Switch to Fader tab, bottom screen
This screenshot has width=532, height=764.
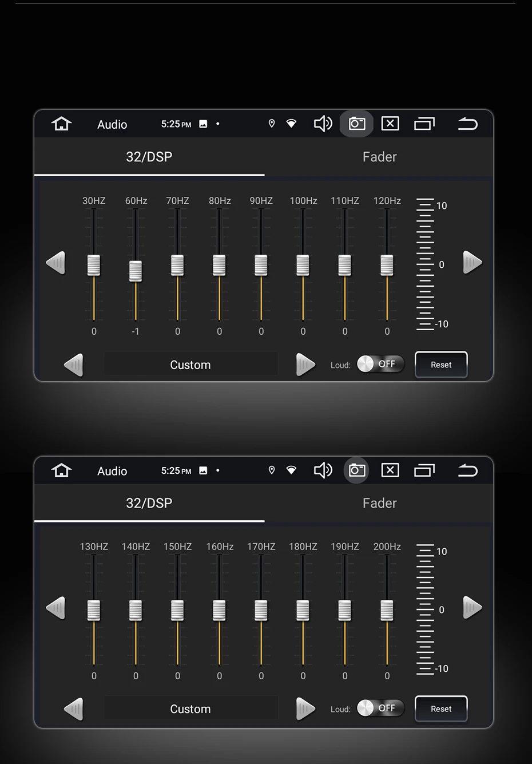click(x=379, y=503)
